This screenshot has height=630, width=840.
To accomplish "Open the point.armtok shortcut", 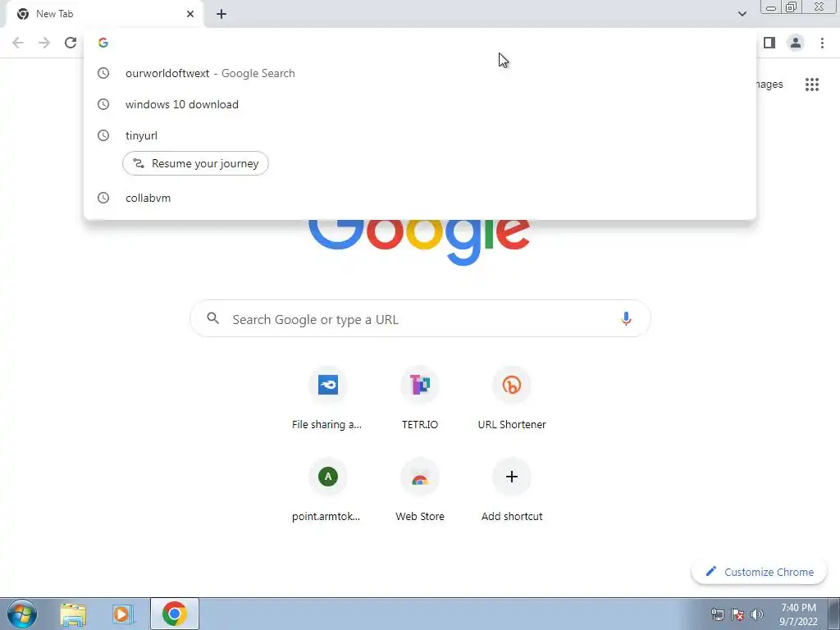I will [x=326, y=492].
